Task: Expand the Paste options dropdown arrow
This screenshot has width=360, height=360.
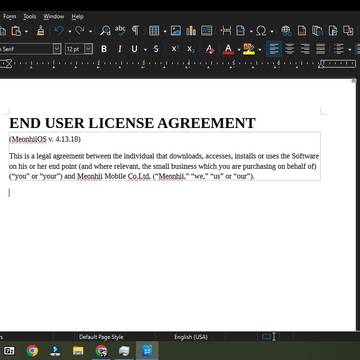Action: [26, 31]
